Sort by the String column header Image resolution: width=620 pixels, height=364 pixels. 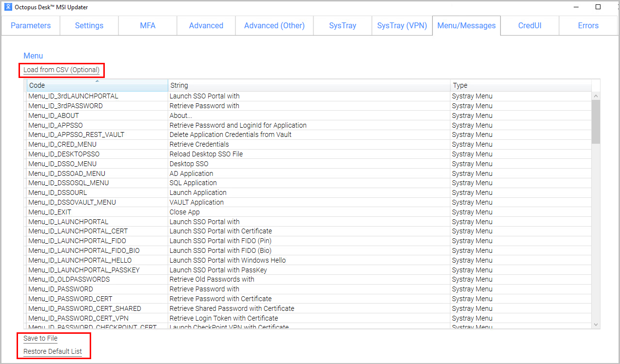[x=309, y=85]
